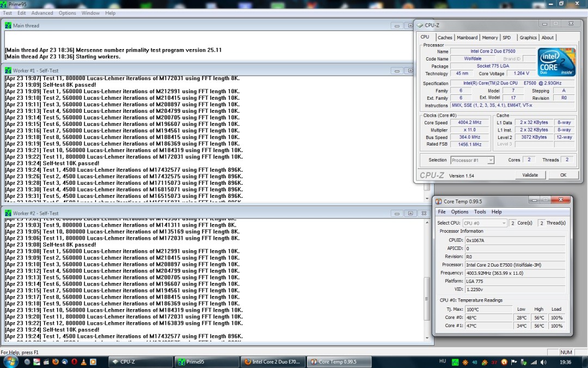Switch to Core Temp 0.99.5 taskbar button
Image resolution: width=588 pixels, height=368 pixels.
click(x=339, y=362)
